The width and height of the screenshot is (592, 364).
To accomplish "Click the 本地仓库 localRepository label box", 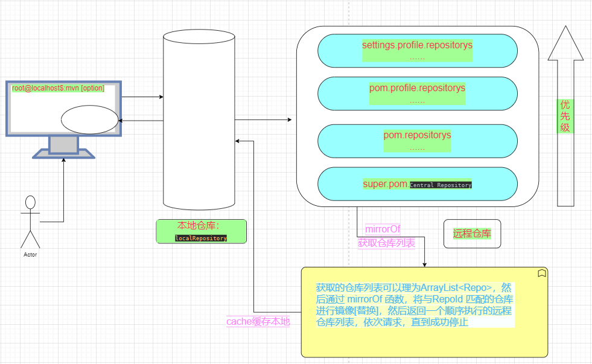I will [201, 231].
